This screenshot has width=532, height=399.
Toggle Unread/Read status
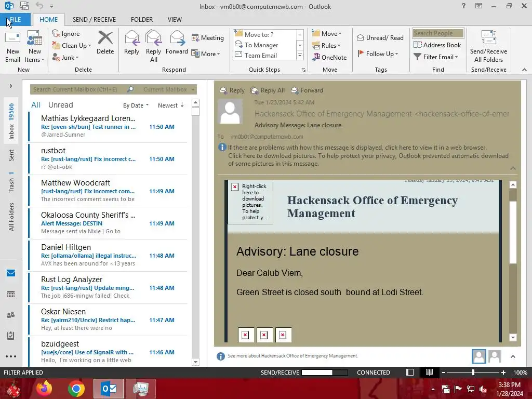pyautogui.click(x=380, y=37)
